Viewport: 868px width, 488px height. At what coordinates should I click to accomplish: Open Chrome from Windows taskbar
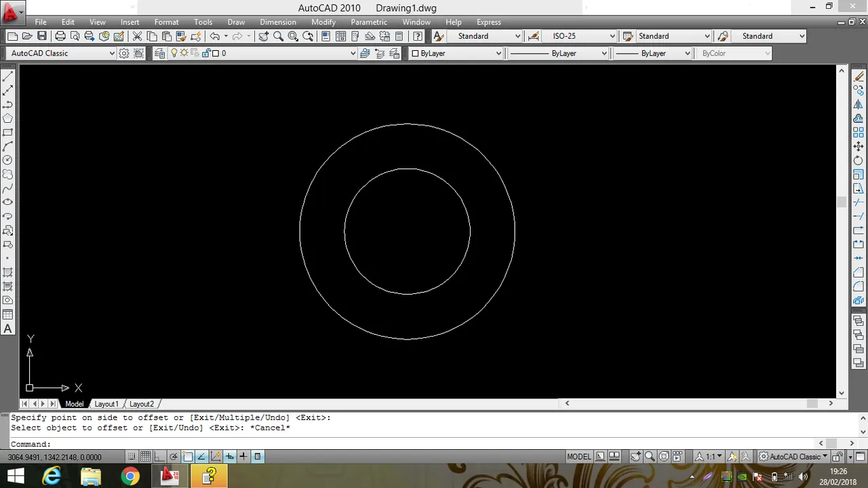pos(130,476)
